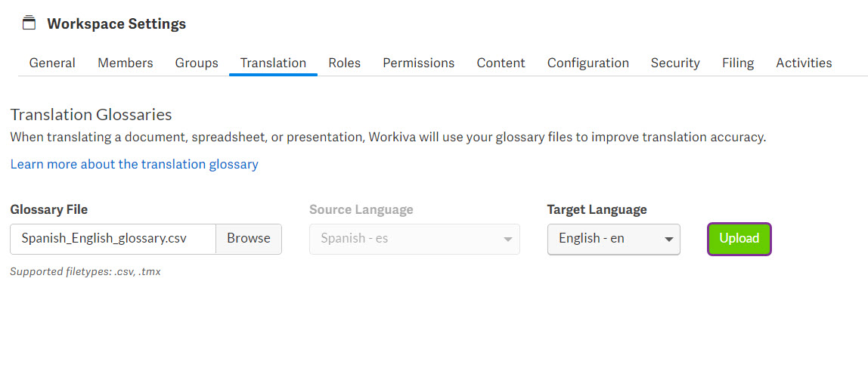This screenshot has height=365, width=868.
Task: Click the Workspace Settings icon
Action: pyautogui.click(x=29, y=23)
